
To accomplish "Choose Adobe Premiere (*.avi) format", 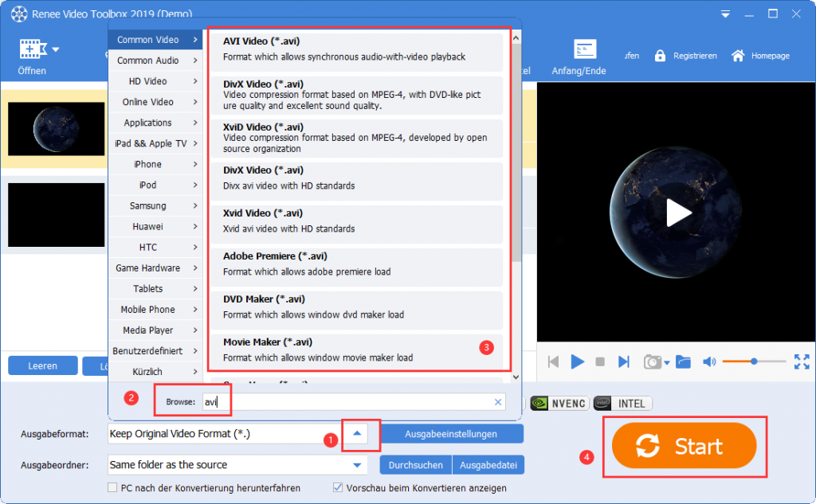I will click(356, 268).
